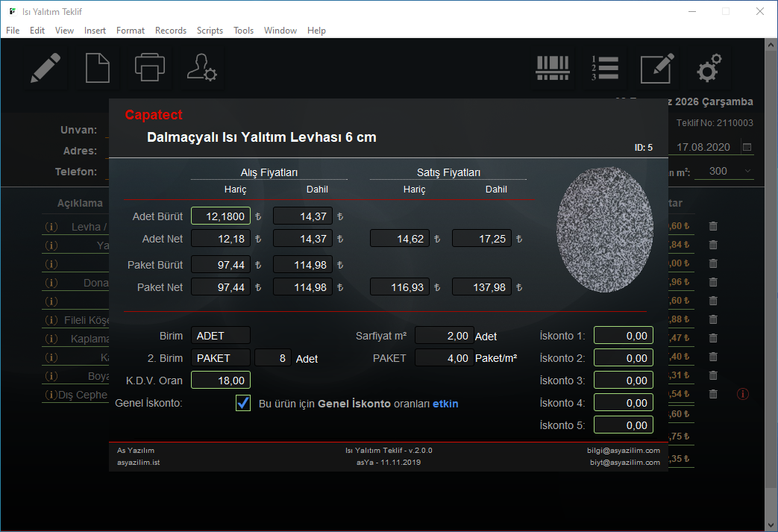Toggle the Genel İskonto checkbox
The width and height of the screenshot is (778, 532).
point(243,403)
